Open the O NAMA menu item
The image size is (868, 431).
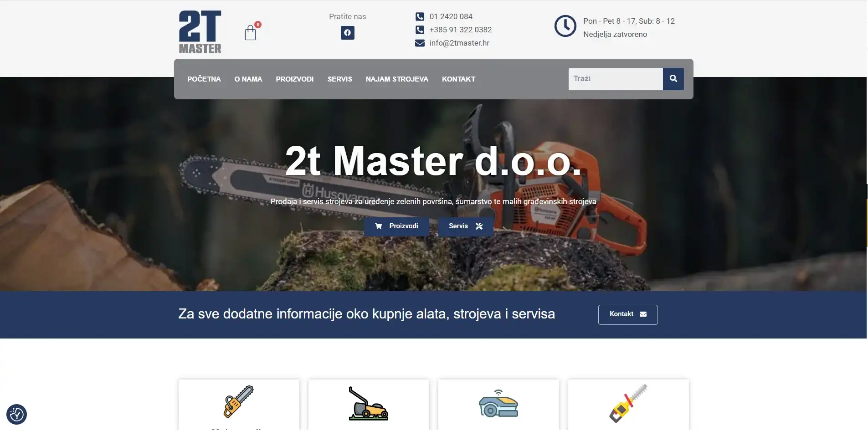[248, 79]
